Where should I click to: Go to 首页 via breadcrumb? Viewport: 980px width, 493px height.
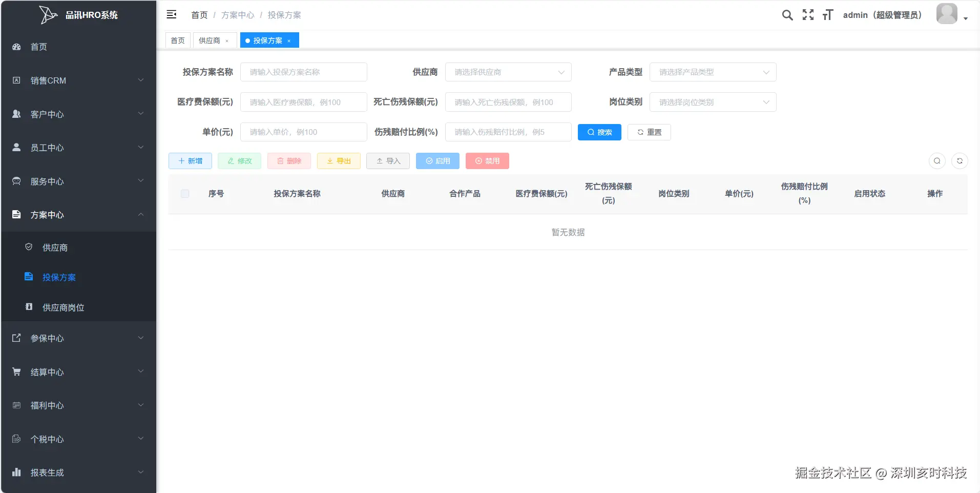pyautogui.click(x=199, y=15)
